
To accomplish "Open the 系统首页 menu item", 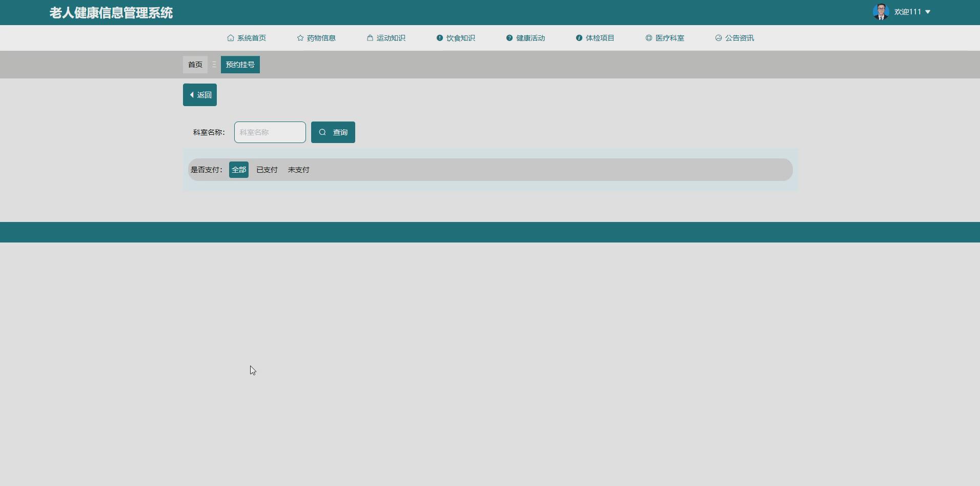I will pos(247,38).
